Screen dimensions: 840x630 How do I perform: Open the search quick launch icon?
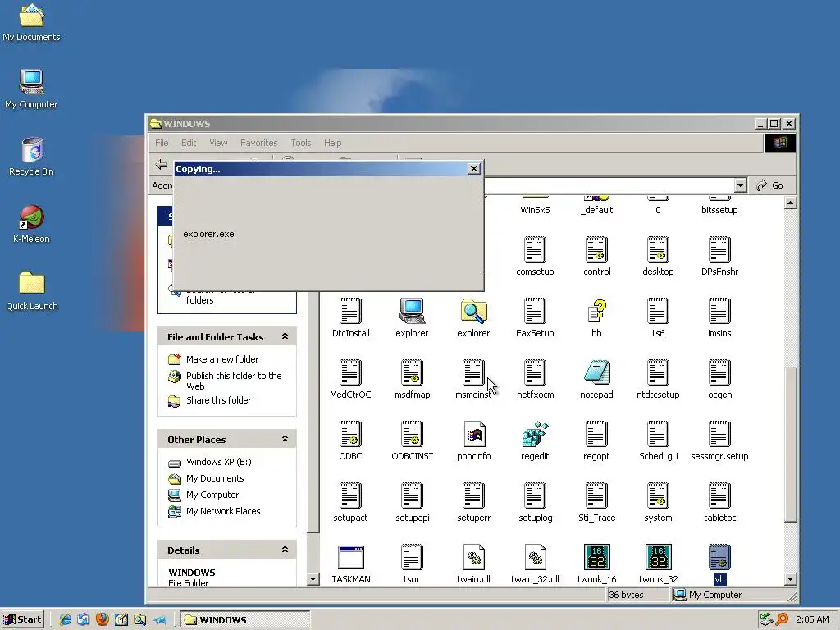pos(139,619)
